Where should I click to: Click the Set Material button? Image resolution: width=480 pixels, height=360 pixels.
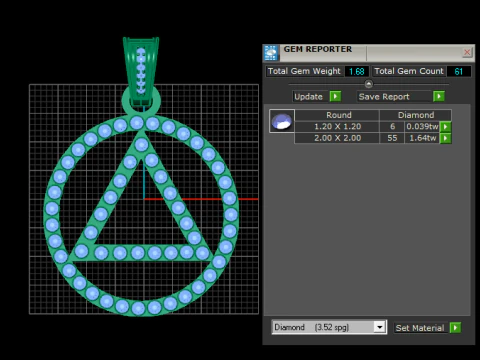coord(420,328)
